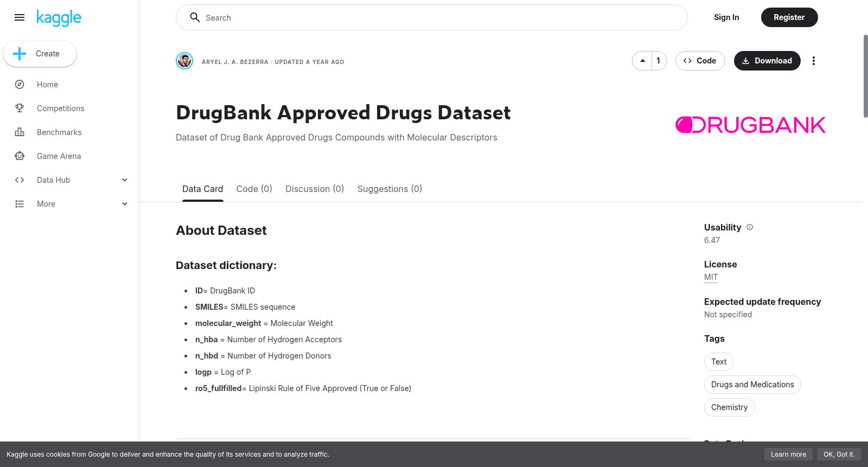Select the Chemistry tag

[729, 407]
